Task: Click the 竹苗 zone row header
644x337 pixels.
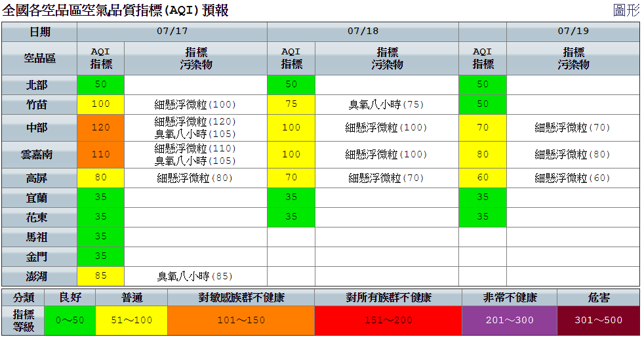Action: click(x=39, y=105)
